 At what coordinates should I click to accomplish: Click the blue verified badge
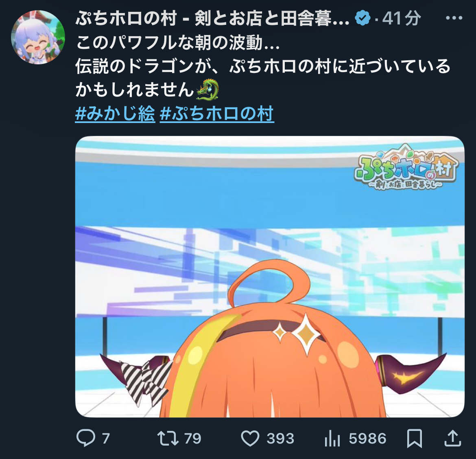tap(363, 18)
